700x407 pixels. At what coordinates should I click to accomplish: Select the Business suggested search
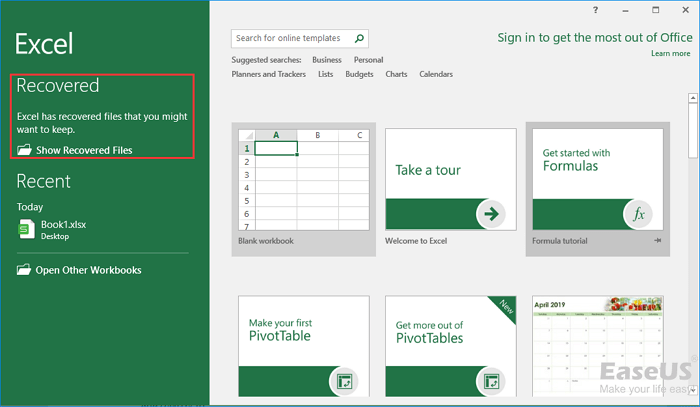tap(327, 60)
